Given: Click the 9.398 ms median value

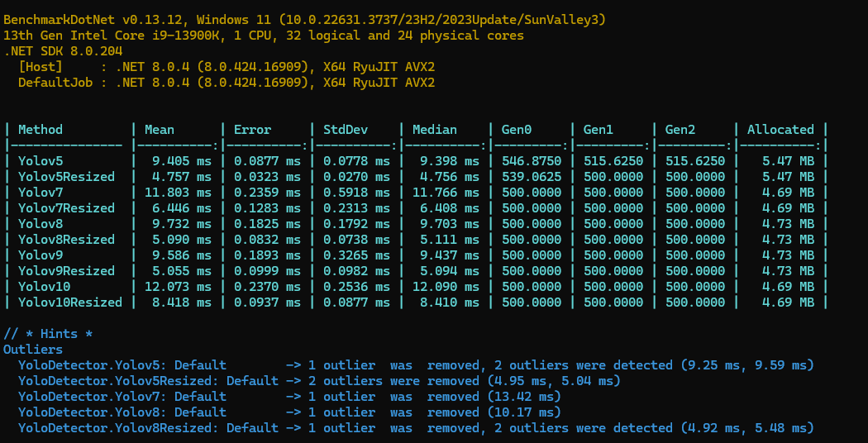Looking at the screenshot, I should pyautogui.click(x=450, y=161).
